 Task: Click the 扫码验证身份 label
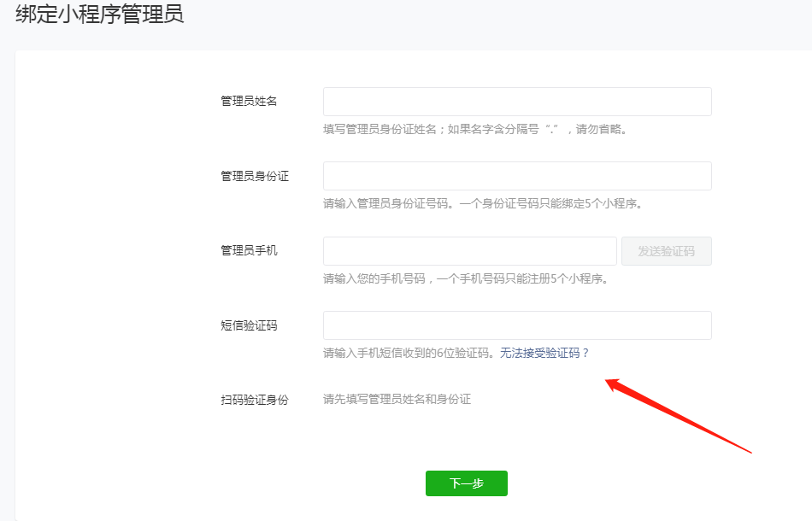click(x=254, y=400)
